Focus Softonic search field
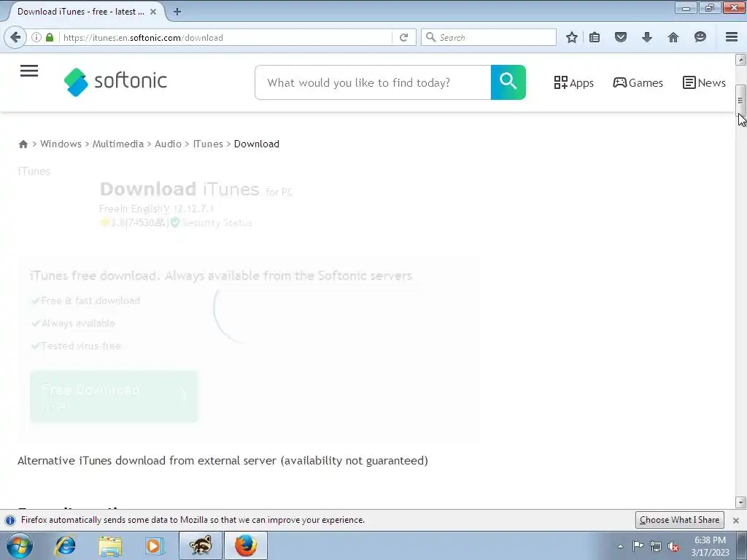747x560 pixels. click(x=373, y=82)
